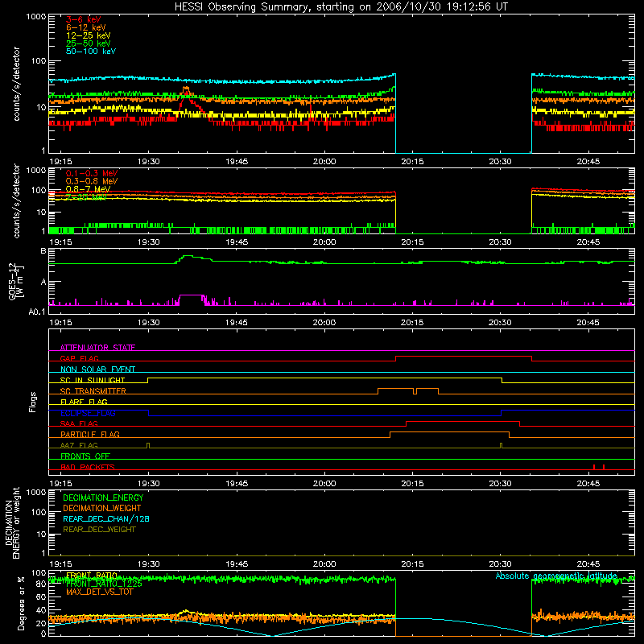Click the GAP_FLAG label

[x=79, y=358]
